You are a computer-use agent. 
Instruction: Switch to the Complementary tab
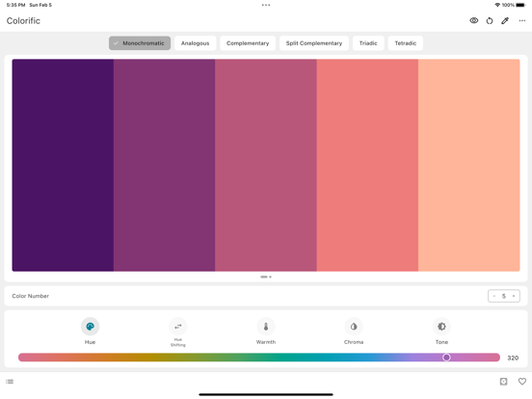coord(248,43)
